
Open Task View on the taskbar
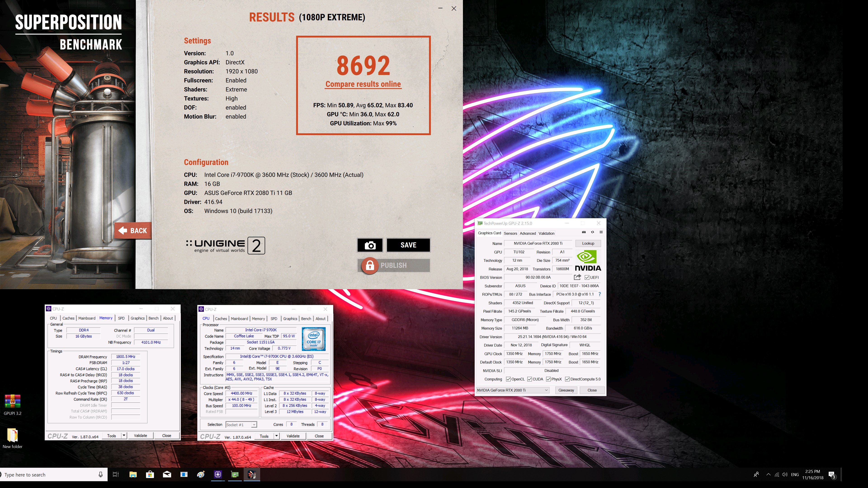coord(116,474)
